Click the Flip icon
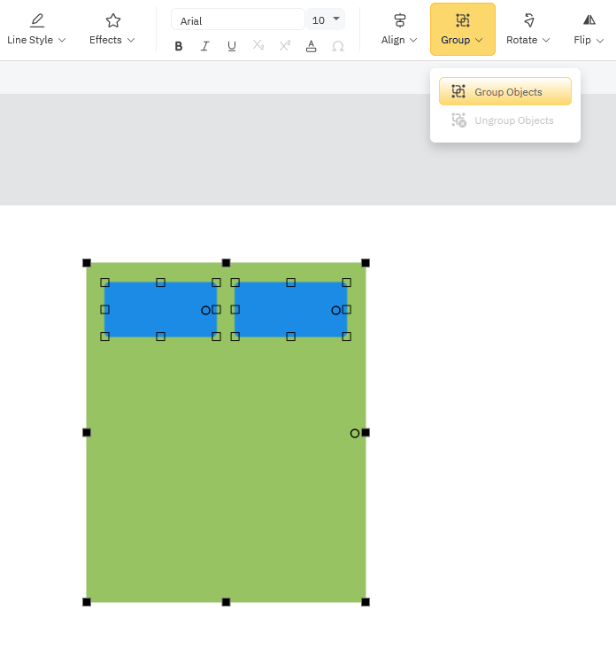 tap(589, 19)
